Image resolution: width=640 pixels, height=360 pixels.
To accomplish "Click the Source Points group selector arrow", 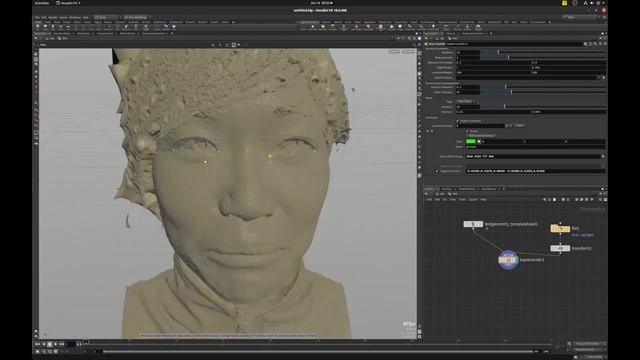I will pyautogui.click(x=603, y=156).
